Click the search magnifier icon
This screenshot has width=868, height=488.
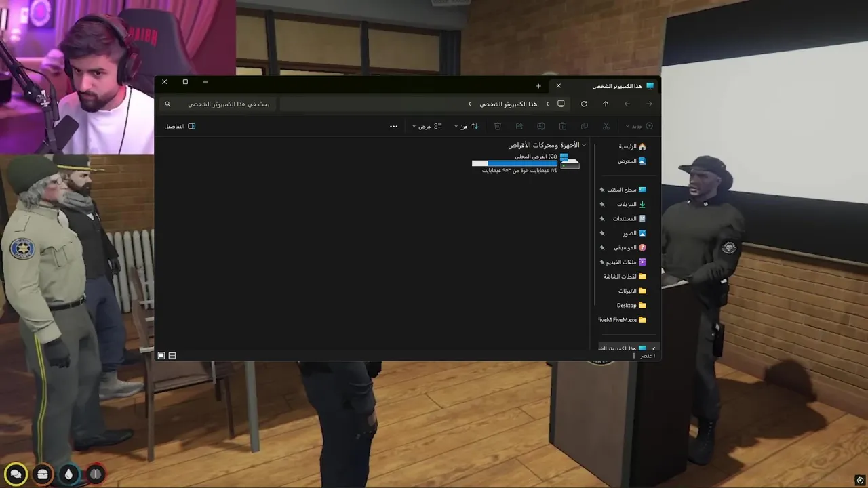pyautogui.click(x=168, y=104)
